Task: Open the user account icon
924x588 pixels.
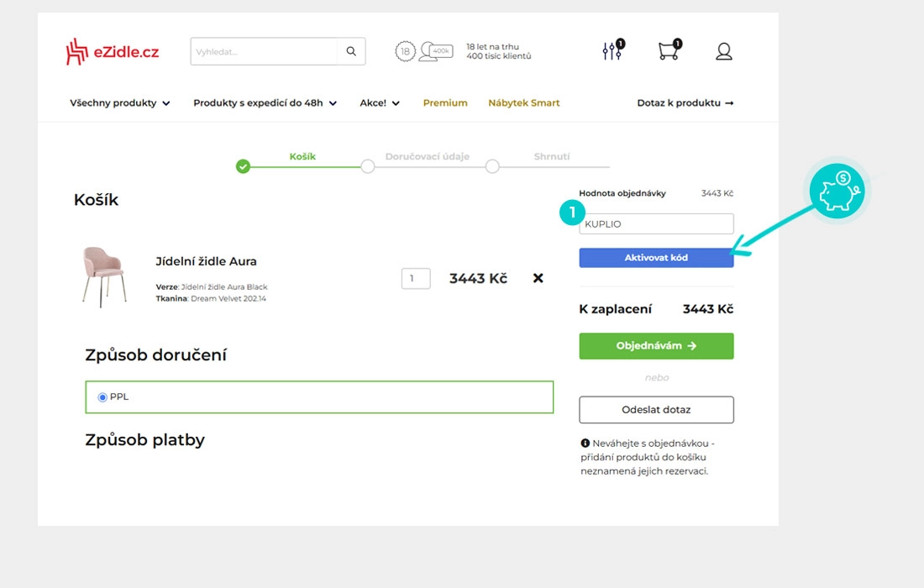Action: [724, 52]
